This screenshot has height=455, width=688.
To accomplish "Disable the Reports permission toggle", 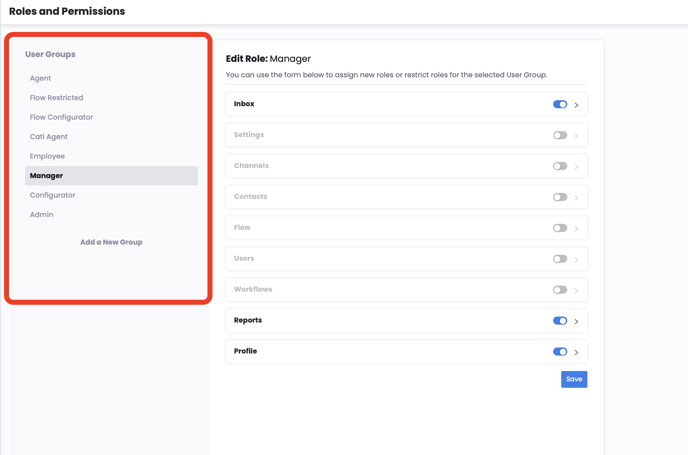I will (560, 321).
